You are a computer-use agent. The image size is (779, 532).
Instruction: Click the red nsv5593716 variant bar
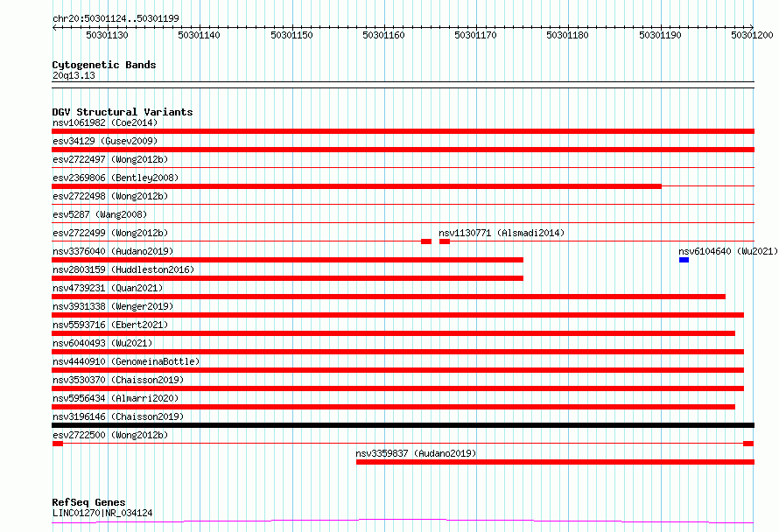(394, 333)
